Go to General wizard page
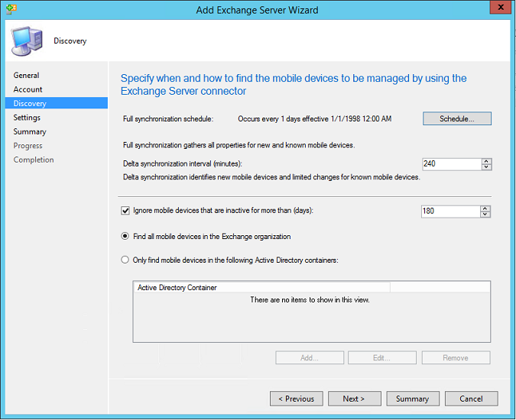 click(26, 76)
